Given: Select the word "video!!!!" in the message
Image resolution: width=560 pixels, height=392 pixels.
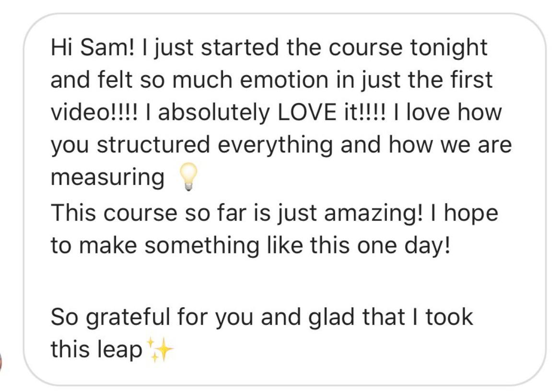Looking at the screenshot, I should 93,112.
